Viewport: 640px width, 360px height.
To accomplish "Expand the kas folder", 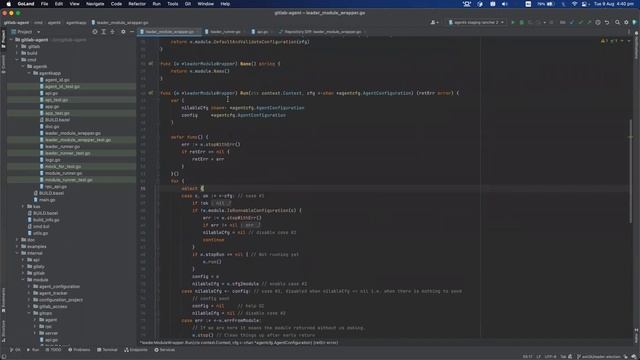I will 23,207.
